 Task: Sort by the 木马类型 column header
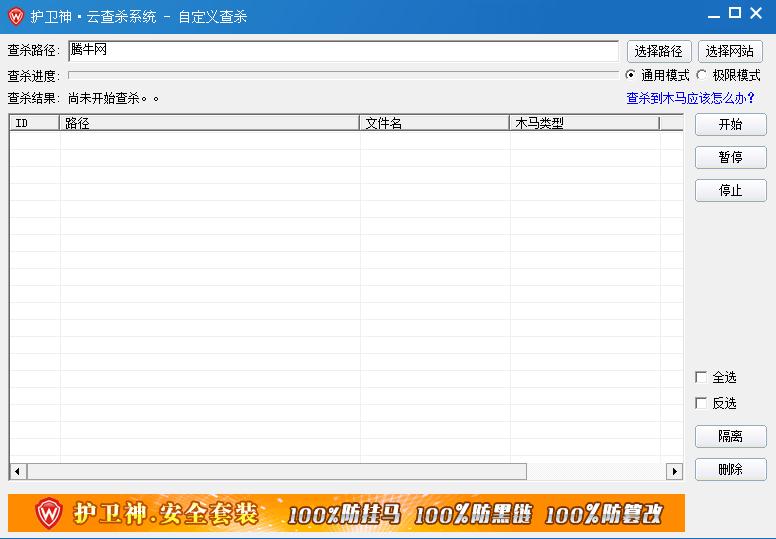click(x=584, y=123)
